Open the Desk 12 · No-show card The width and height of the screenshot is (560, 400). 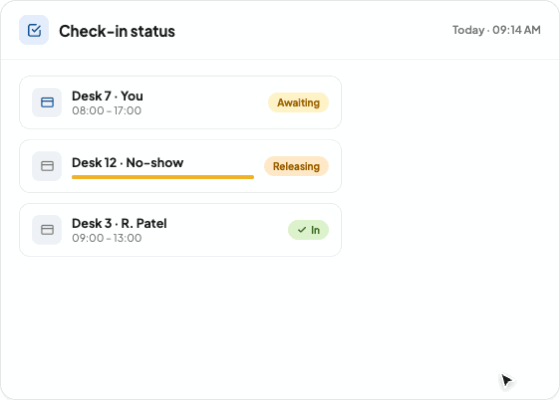[180, 166]
